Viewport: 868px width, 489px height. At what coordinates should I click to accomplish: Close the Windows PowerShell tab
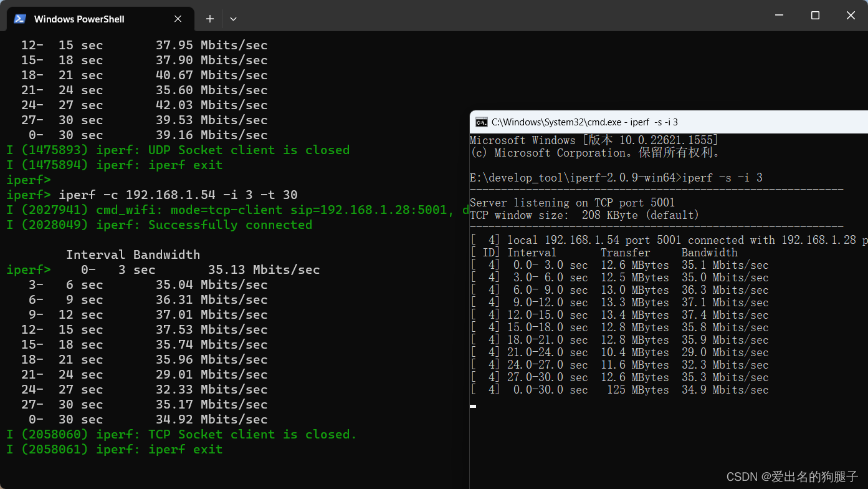177,19
